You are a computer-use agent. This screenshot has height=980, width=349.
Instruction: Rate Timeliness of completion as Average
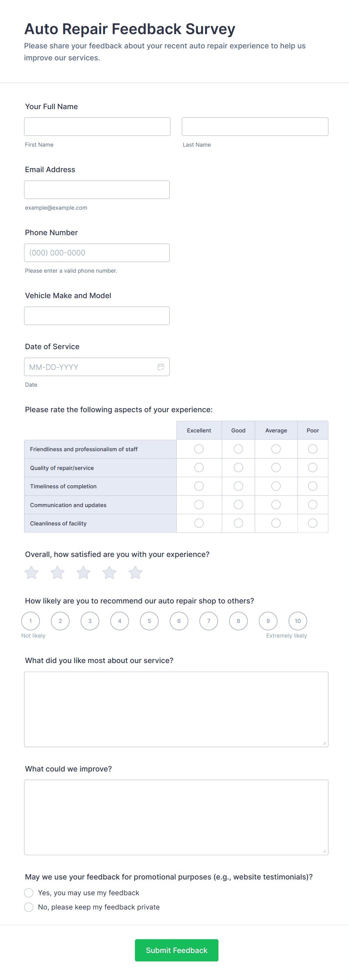coord(276,486)
